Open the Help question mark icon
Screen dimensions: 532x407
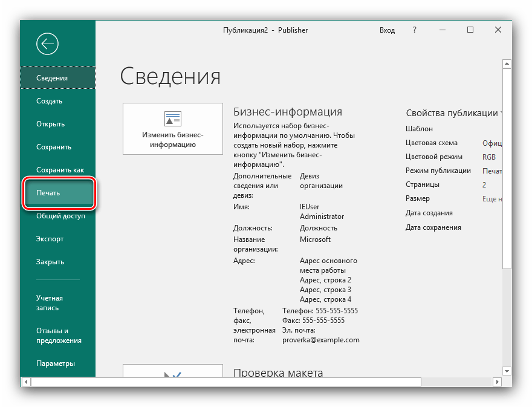pyautogui.click(x=414, y=30)
